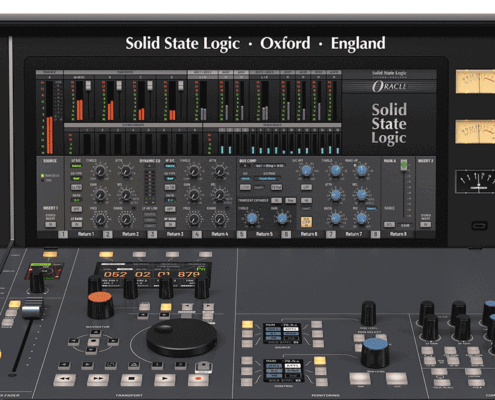Click the Transient Expander blue T/HOLD knob
Screen dimensions: 495x400
click(252, 218)
